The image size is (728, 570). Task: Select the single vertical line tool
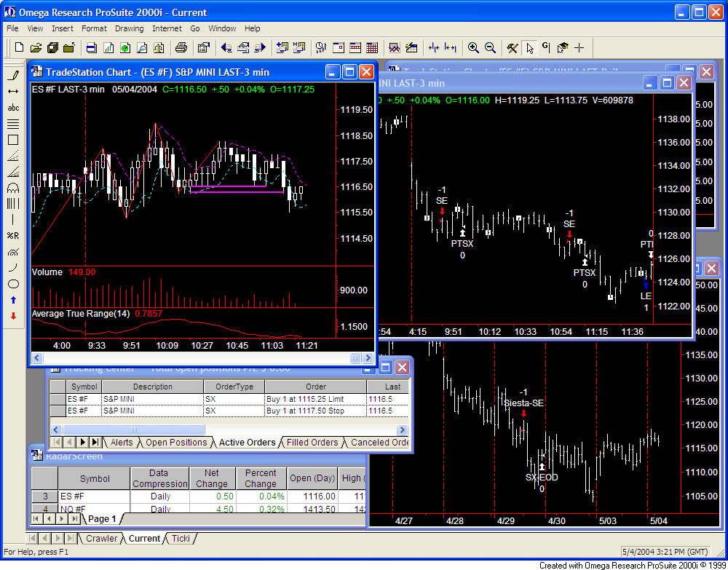pos(13,220)
